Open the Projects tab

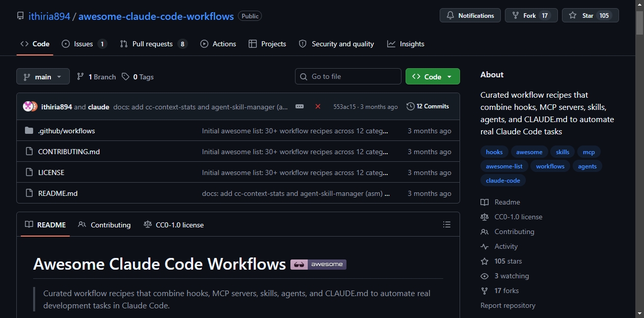267,44
